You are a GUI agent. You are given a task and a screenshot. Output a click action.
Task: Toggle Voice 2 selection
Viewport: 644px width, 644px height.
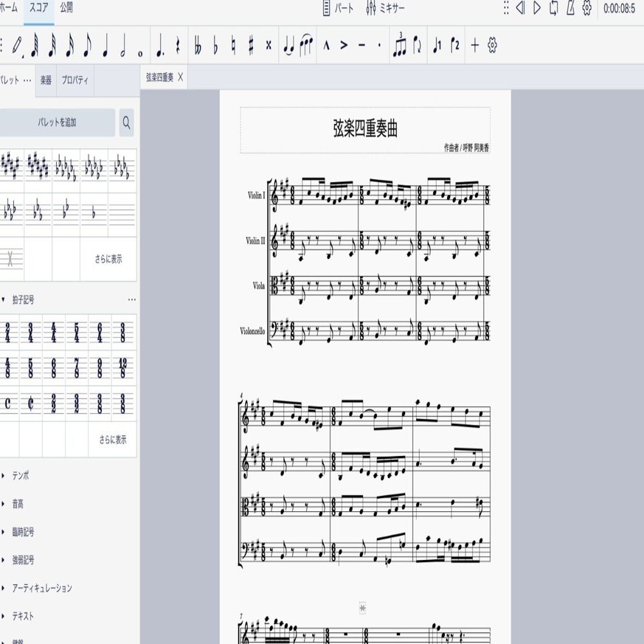pyautogui.click(x=456, y=45)
